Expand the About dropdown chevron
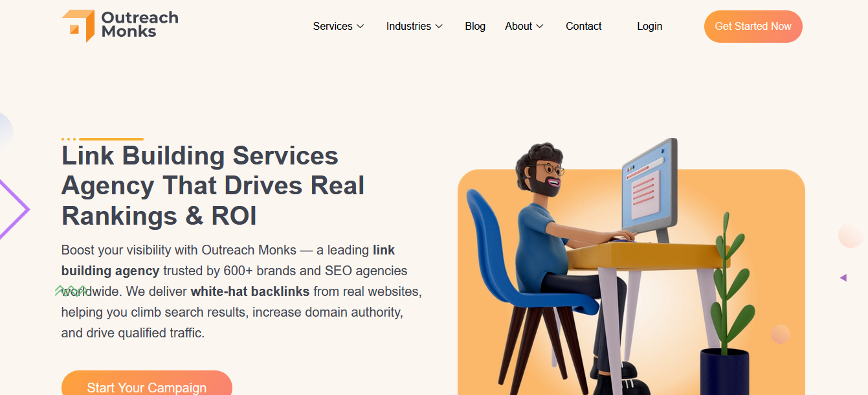Viewport: 868px width, 395px height. pos(540,27)
